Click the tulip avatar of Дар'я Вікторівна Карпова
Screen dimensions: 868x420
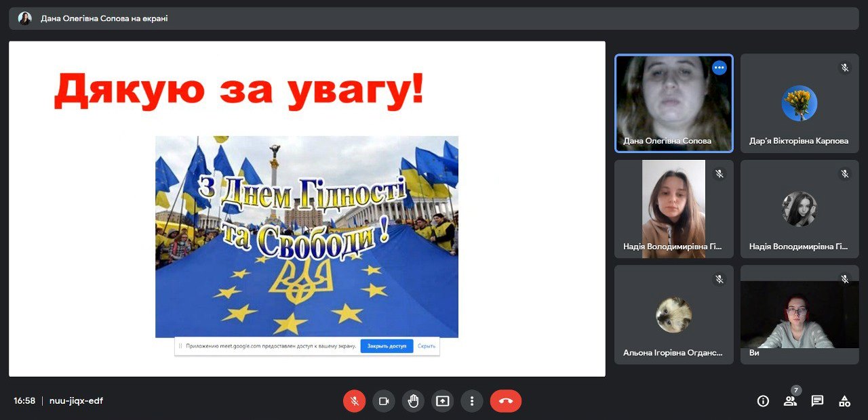[800, 103]
